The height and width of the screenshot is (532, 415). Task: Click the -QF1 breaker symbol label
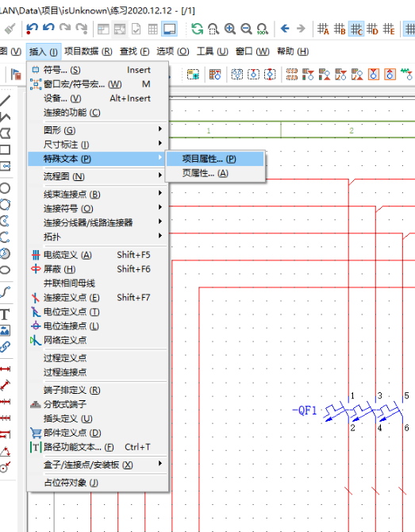(304, 411)
